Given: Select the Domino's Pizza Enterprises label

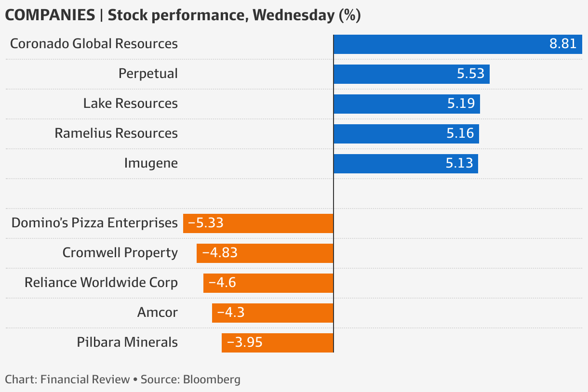Looking at the screenshot, I should (x=94, y=223).
